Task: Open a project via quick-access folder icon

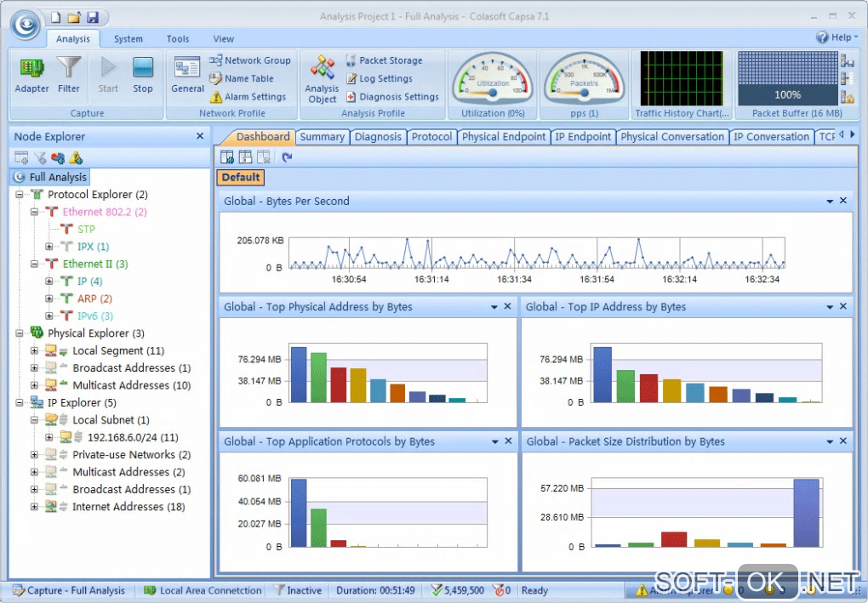Action: (x=74, y=17)
